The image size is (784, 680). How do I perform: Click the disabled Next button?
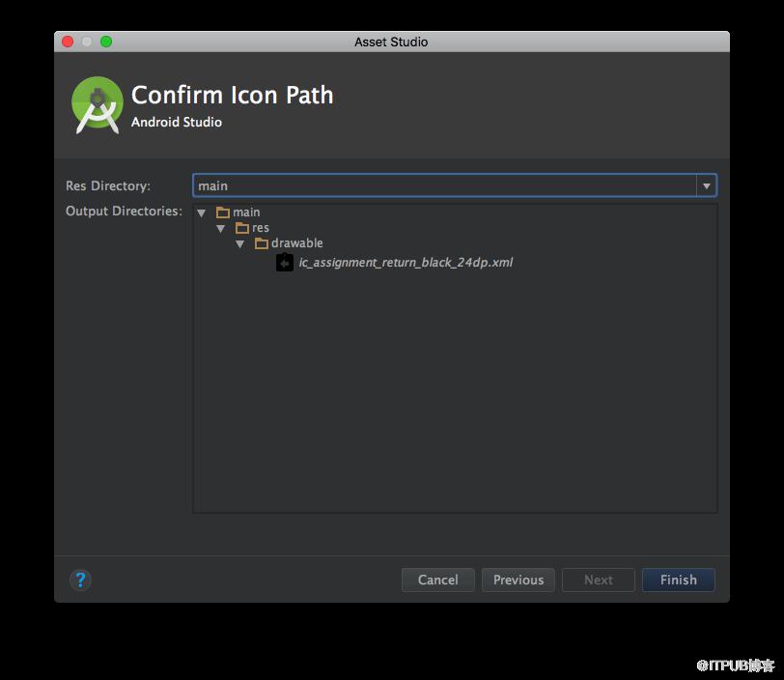pyautogui.click(x=599, y=580)
